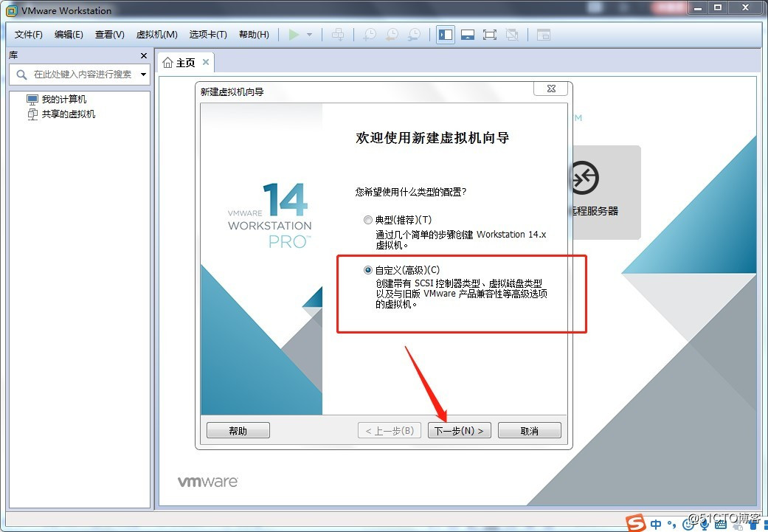768x532 pixels.
Task: Click the full screen mode icon
Action: pyautogui.click(x=490, y=35)
